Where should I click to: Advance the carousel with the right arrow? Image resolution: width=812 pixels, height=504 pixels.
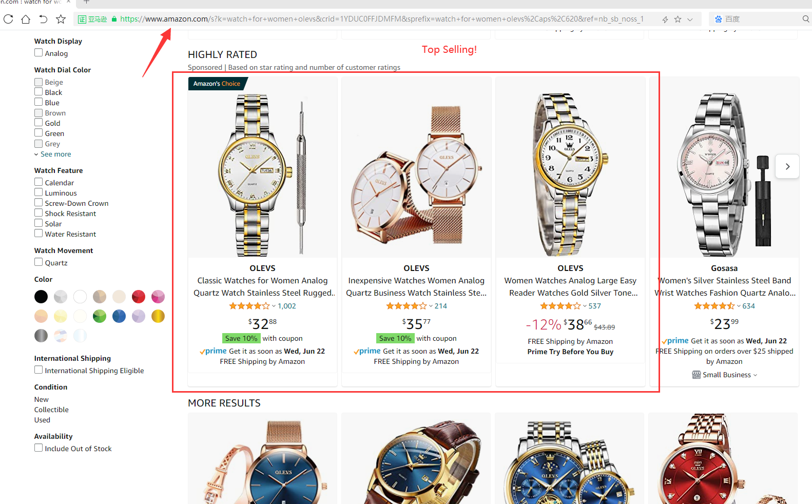tap(787, 166)
